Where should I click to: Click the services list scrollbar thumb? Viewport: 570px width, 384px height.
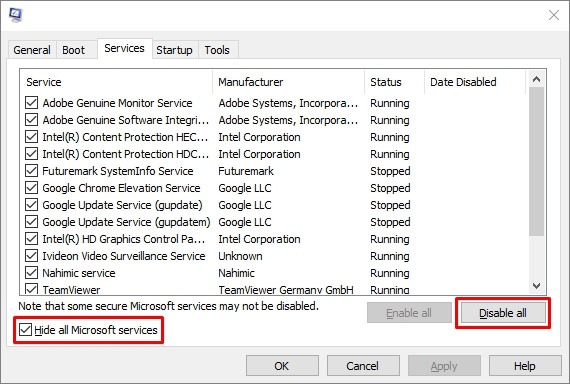536,161
